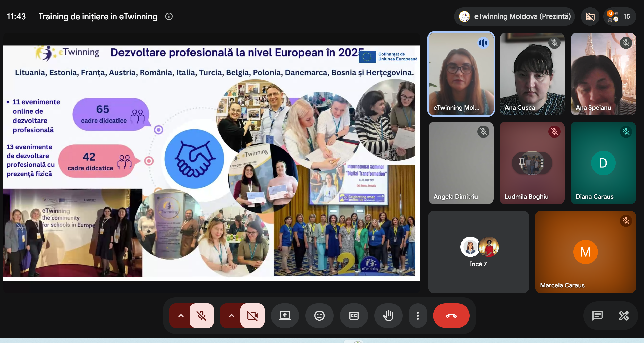
Task: Click "Cofinanțat de Uniunea Europeană" text
Action: tap(398, 56)
